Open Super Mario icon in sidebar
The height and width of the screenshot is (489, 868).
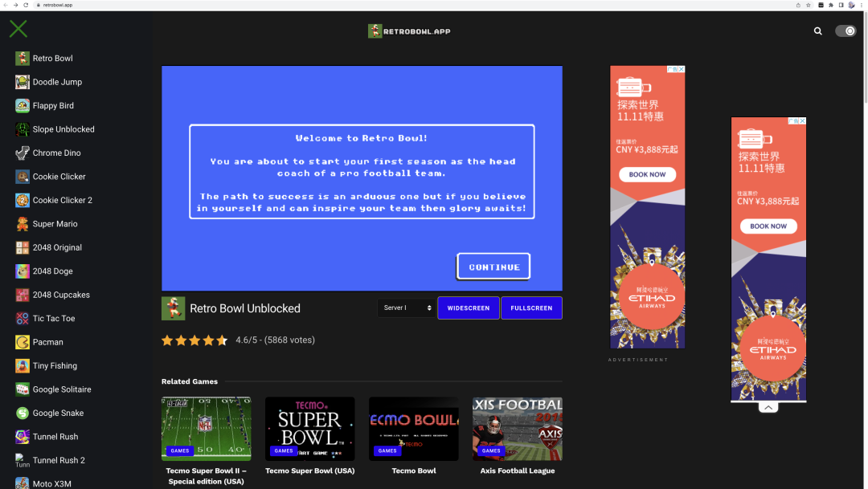click(x=23, y=224)
